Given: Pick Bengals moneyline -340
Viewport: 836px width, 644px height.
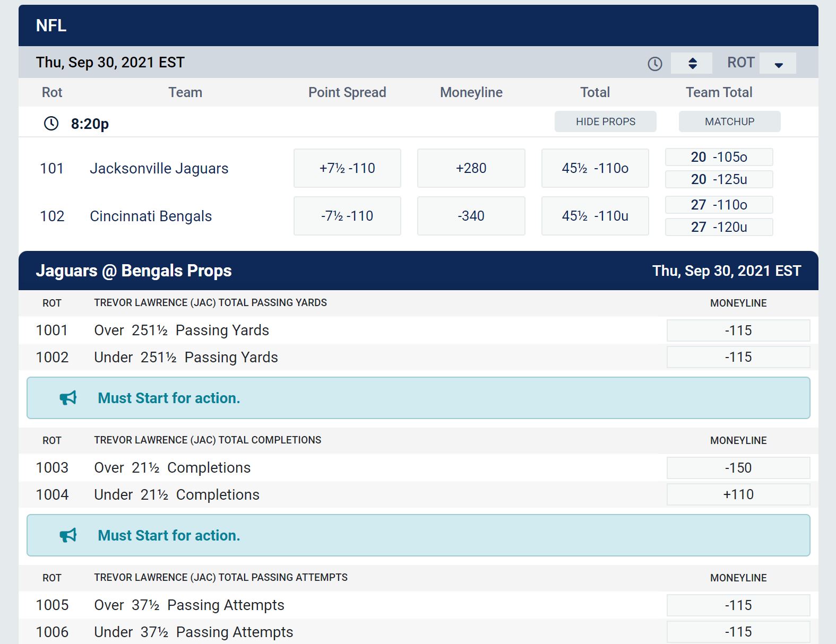Looking at the screenshot, I should (x=471, y=216).
